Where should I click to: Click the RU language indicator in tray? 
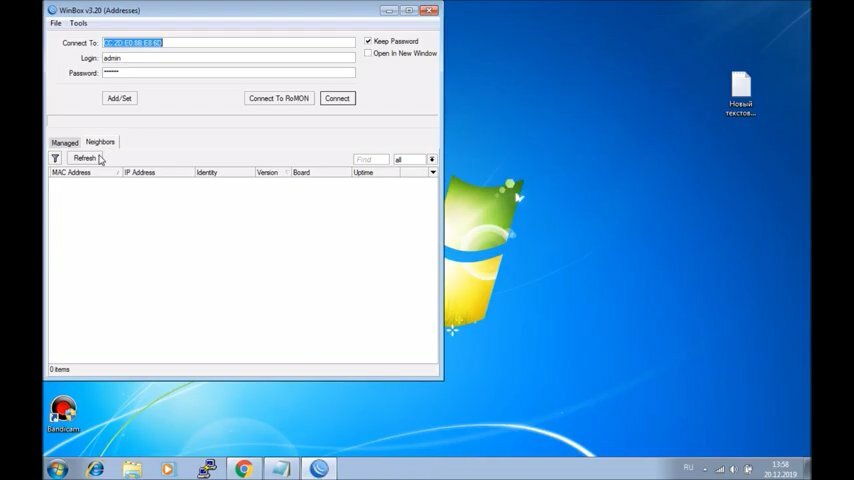[688, 468]
